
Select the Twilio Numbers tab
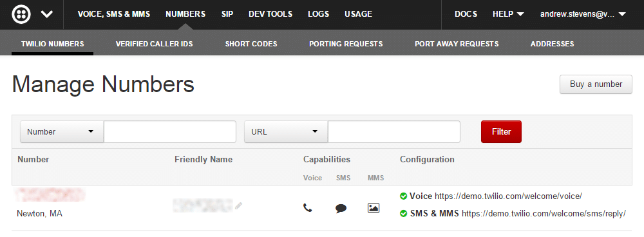pyautogui.click(x=53, y=44)
